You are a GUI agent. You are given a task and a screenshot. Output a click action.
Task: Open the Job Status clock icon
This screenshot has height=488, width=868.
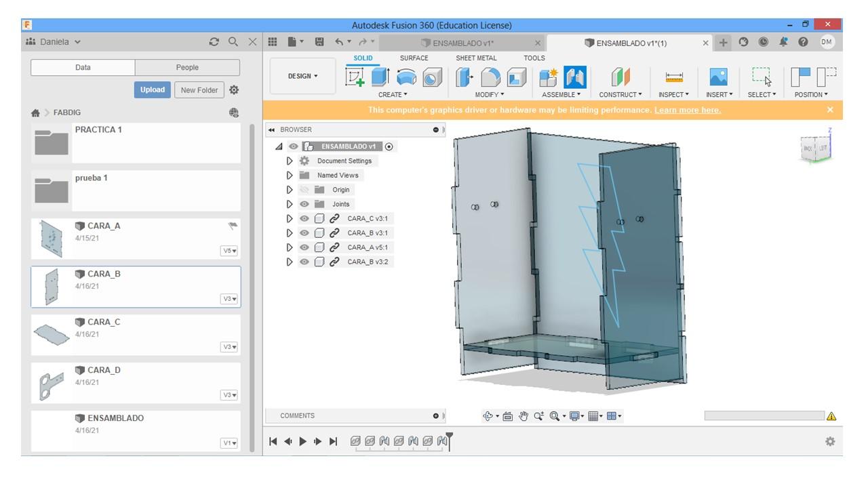(x=764, y=42)
